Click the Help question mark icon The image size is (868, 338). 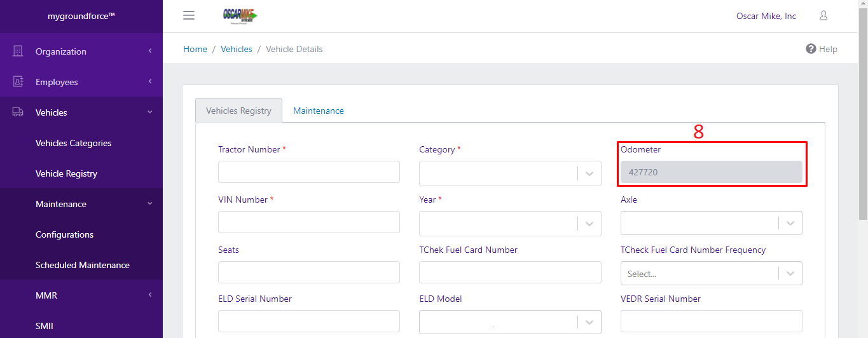(x=811, y=49)
